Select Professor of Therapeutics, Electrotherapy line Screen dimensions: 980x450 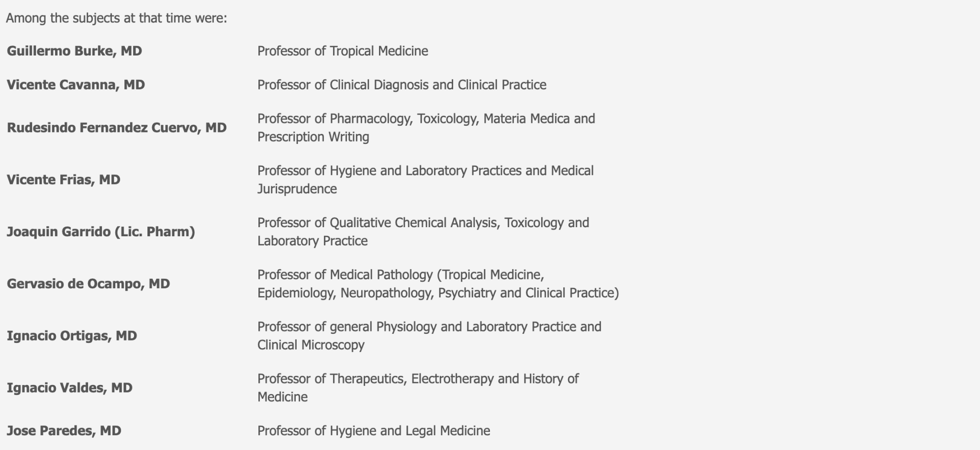click(418, 379)
